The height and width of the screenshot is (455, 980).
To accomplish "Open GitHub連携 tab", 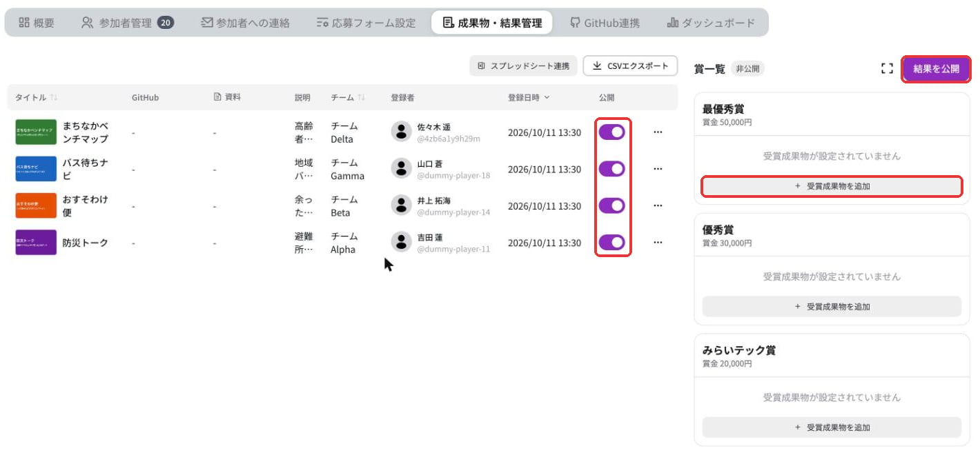I will 605,23.
